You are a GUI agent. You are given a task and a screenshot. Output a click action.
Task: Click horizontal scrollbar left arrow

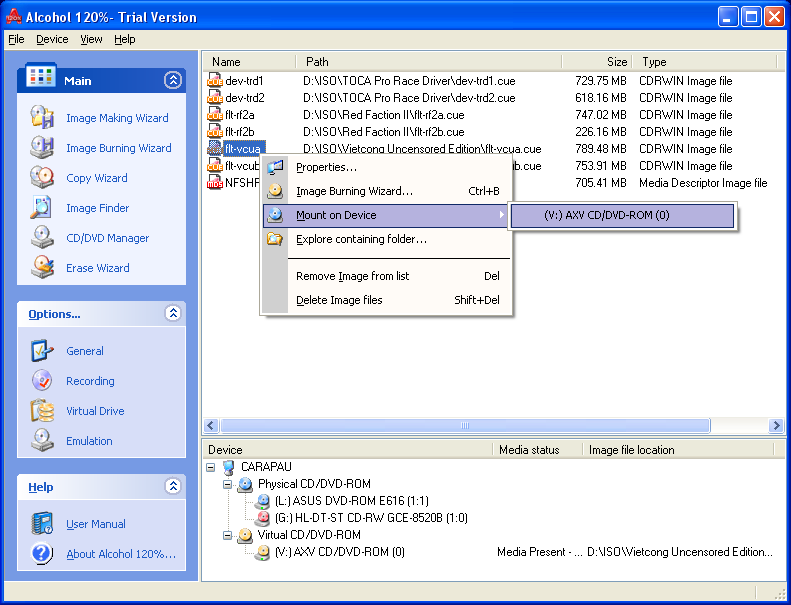211,426
